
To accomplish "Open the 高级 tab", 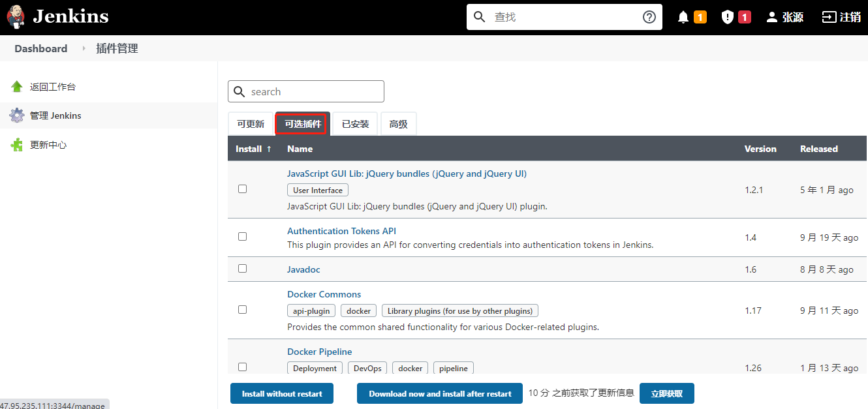I will pos(399,124).
